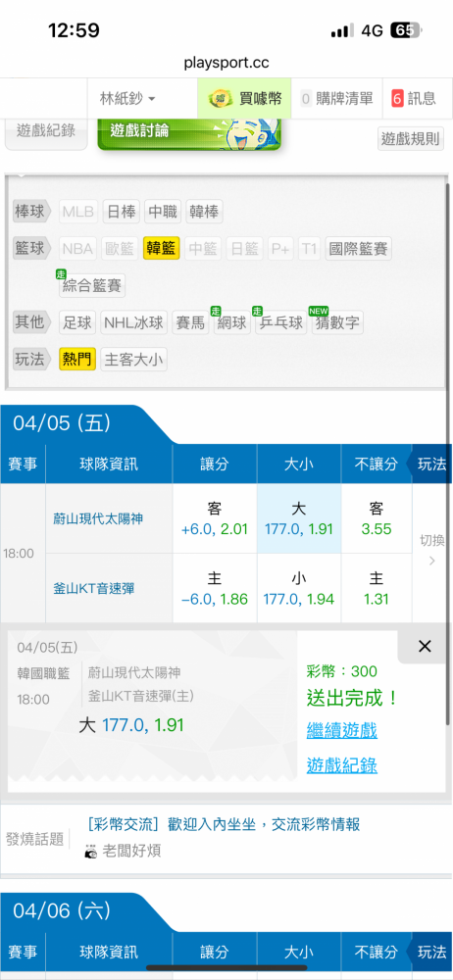This screenshot has width=453, height=980.
Task: Follow the 繼續遊戲 link
Action: [x=341, y=730]
